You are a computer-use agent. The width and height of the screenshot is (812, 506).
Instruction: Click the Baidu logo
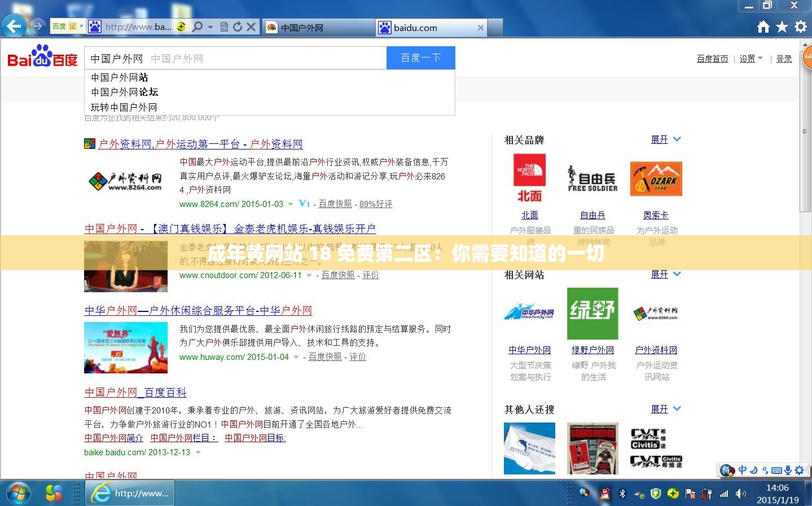tap(43, 56)
